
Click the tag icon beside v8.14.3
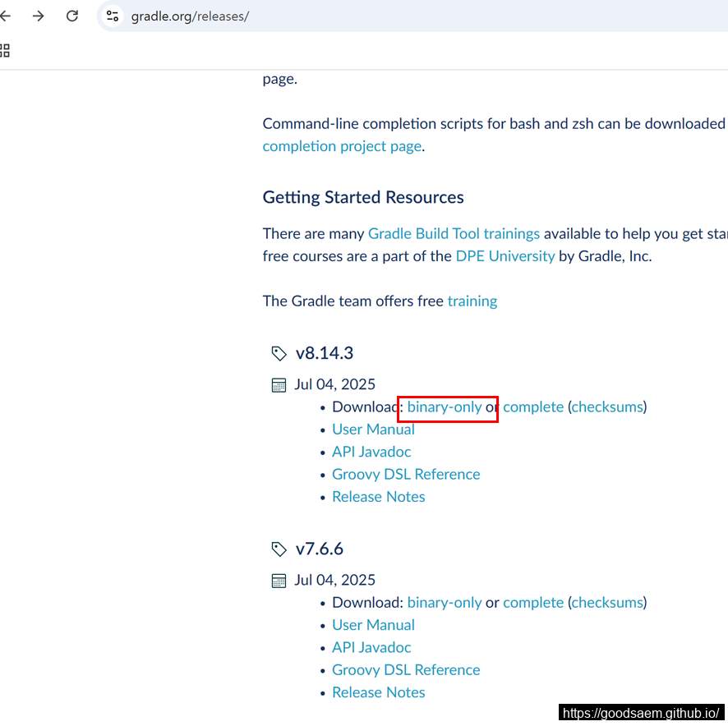279,354
